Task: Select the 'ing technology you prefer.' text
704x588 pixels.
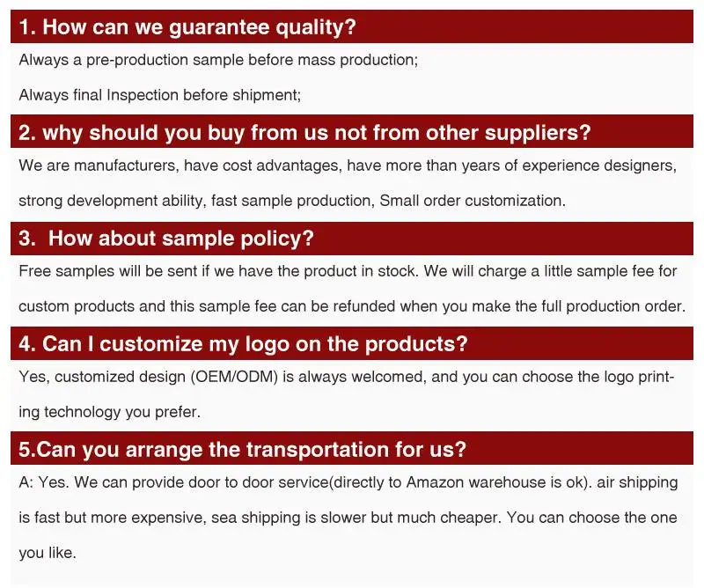Action: click(x=109, y=412)
